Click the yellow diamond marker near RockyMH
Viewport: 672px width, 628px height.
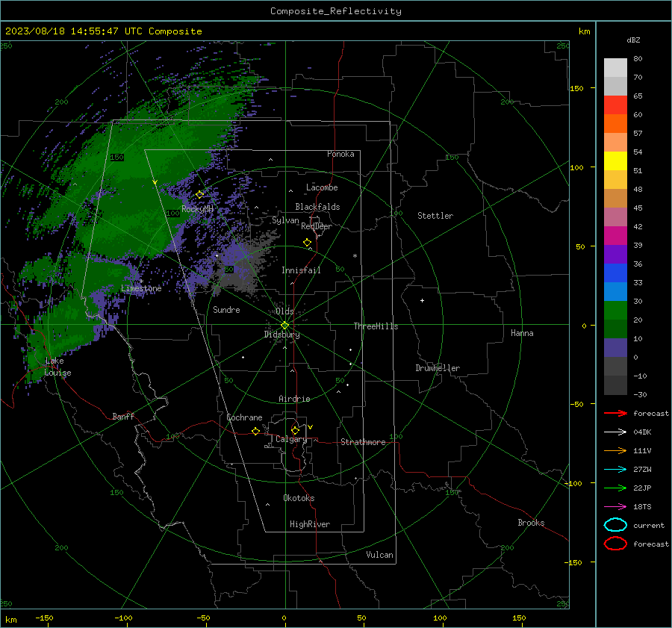[199, 195]
